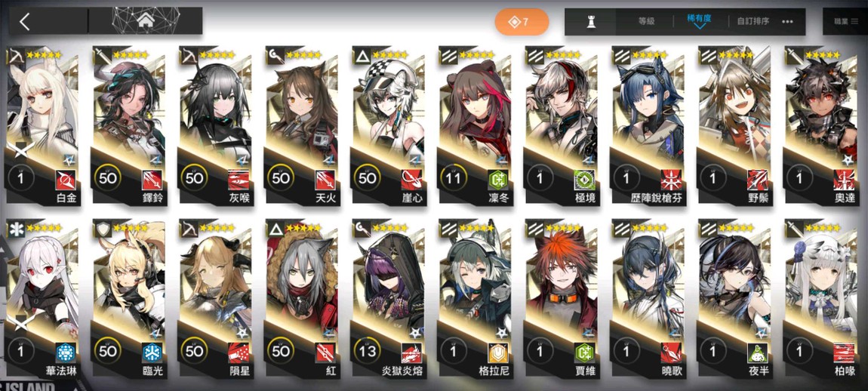Open the three-dots sorting options

[x=788, y=22]
